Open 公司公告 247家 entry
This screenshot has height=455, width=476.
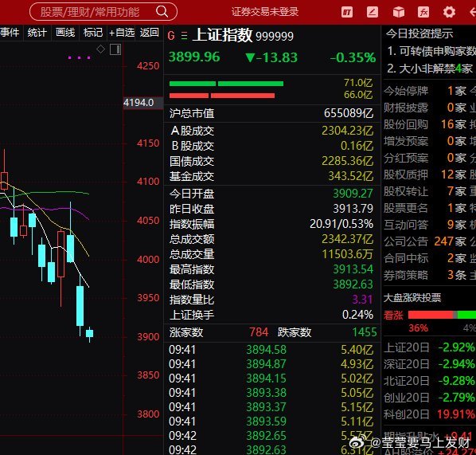click(x=425, y=241)
